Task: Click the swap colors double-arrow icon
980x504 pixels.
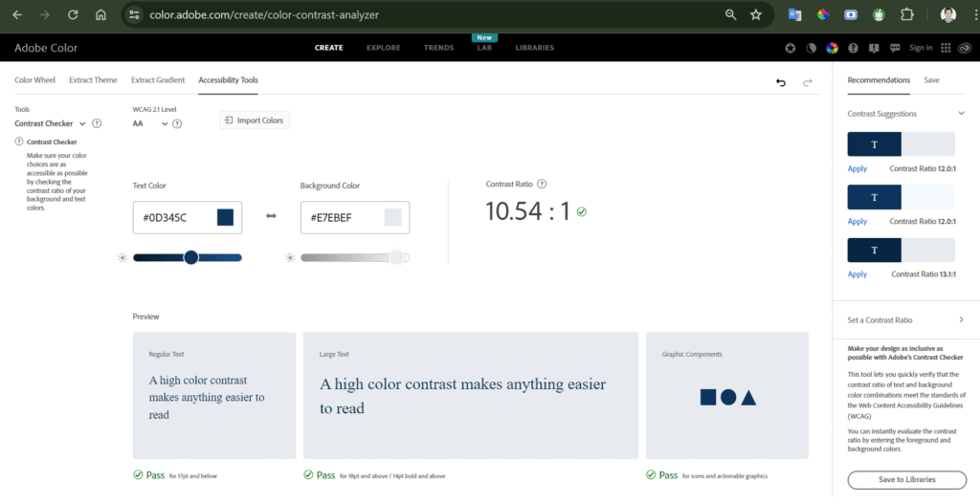Action: coord(271,216)
